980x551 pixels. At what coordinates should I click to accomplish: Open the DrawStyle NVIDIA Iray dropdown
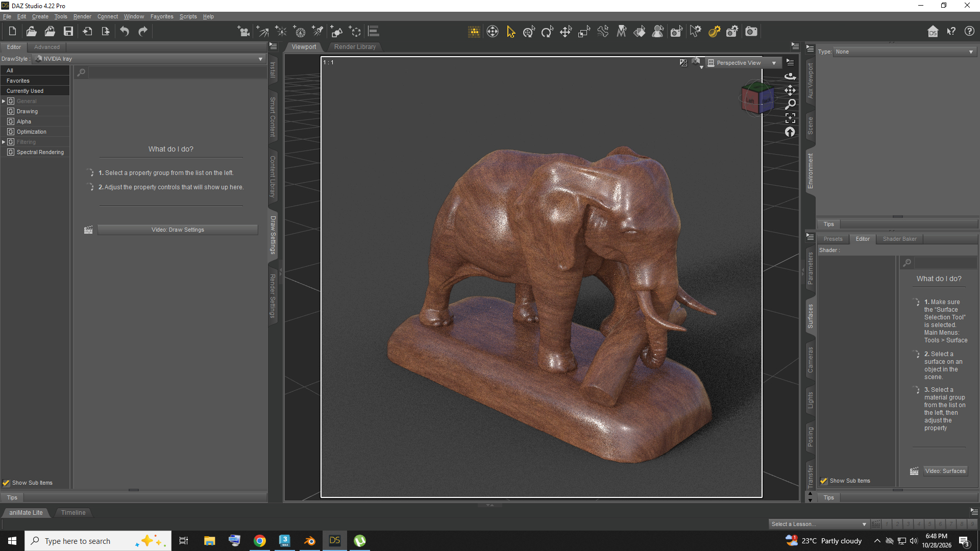pyautogui.click(x=149, y=59)
